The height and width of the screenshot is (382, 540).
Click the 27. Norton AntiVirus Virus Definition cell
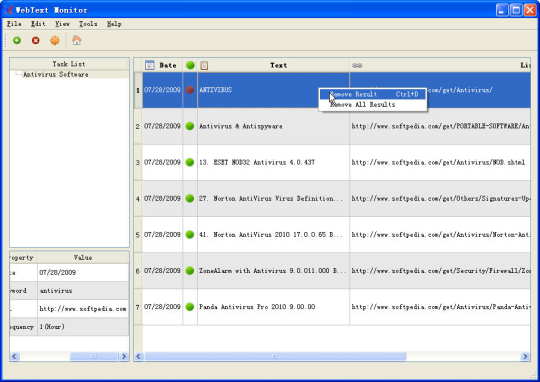(x=273, y=199)
